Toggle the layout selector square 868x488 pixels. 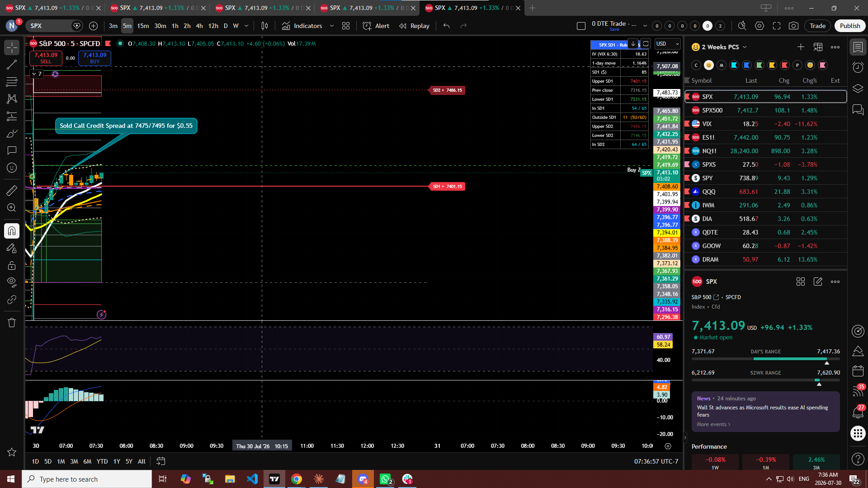click(581, 26)
